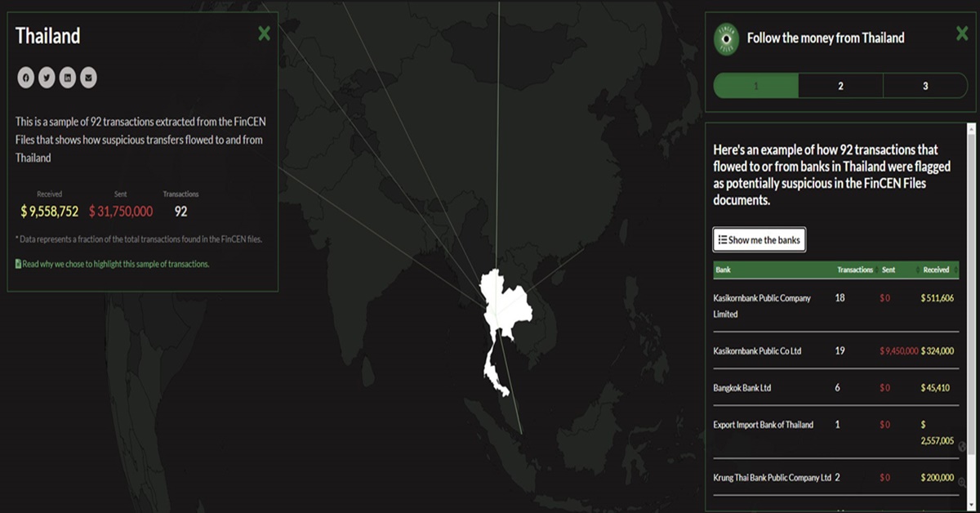The image size is (980, 513).
Task: Close the Follow the money panel
Action: [962, 33]
